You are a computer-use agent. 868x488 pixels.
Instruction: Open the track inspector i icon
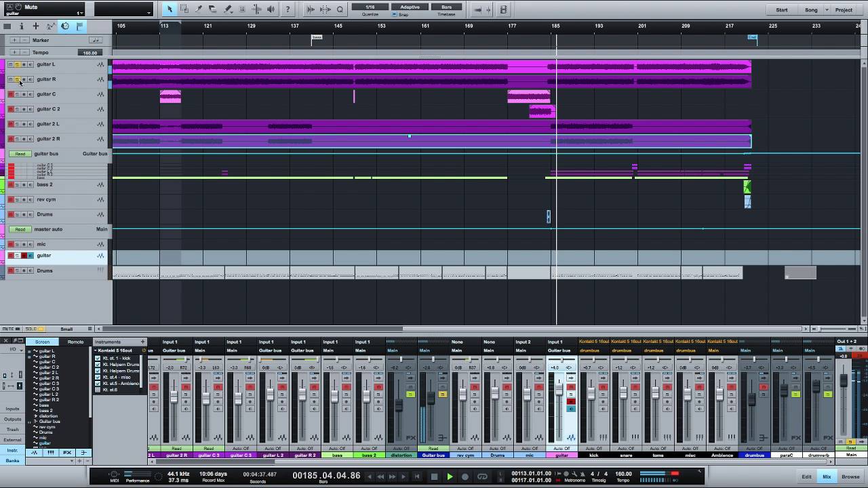(x=21, y=26)
